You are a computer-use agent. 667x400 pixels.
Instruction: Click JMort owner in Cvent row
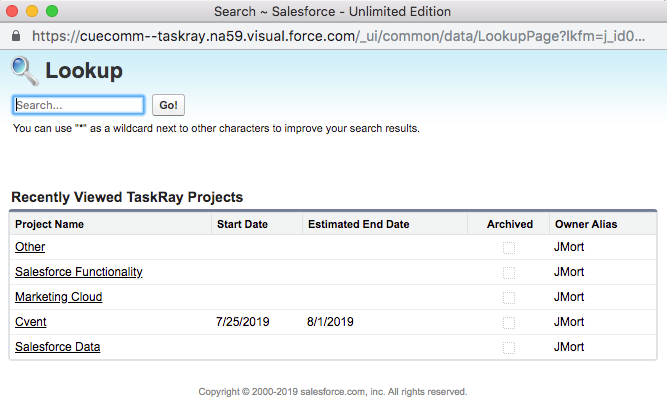(x=569, y=322)
